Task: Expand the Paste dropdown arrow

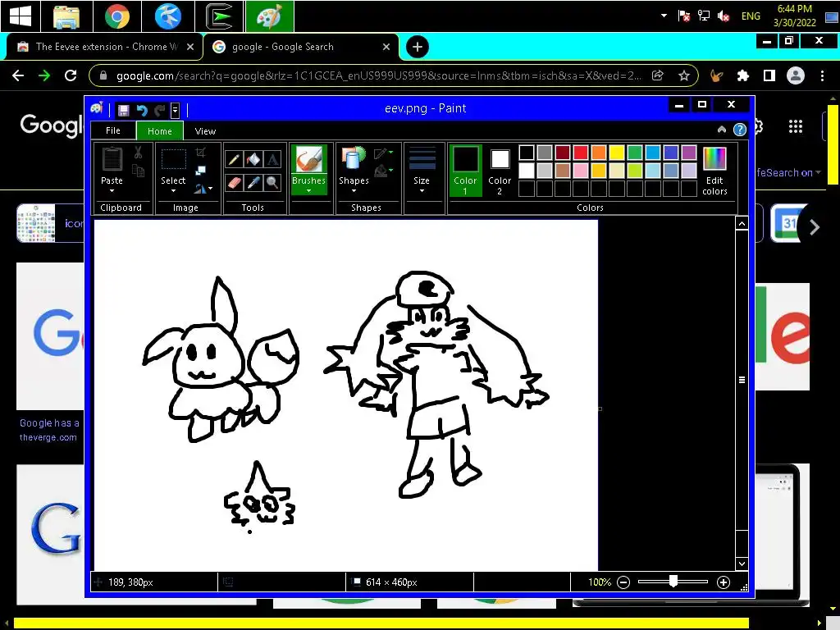Action: (112, 191)
